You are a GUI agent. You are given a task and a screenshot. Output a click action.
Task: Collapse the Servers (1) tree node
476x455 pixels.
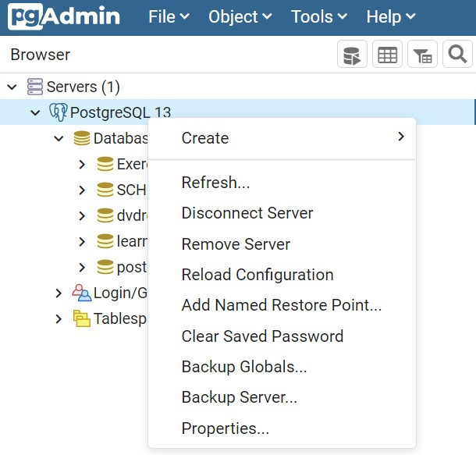(12, 87)
